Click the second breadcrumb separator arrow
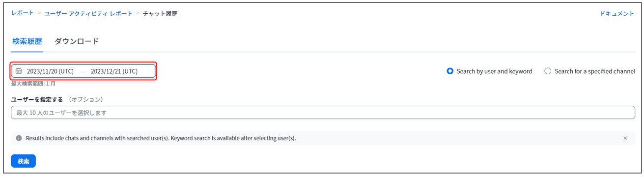Viewport: 644px width, 178px height. point(138,14)
